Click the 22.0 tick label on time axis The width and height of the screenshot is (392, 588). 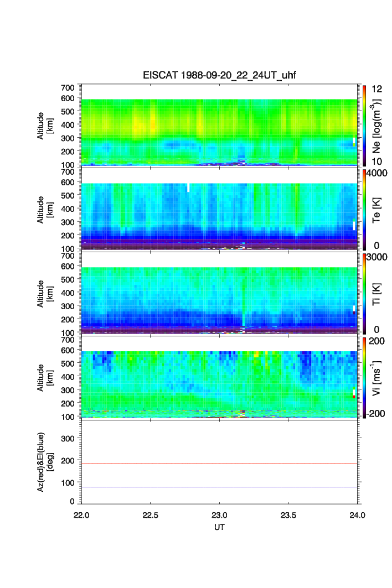(x=82, y=514)
